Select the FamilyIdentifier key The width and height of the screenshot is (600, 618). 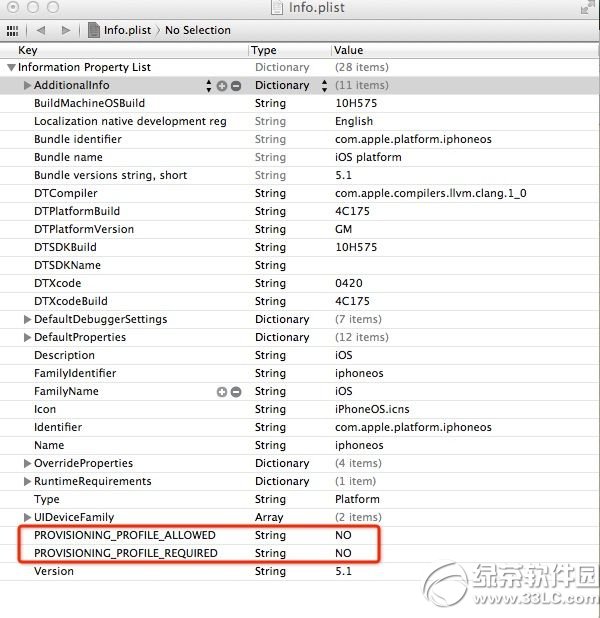[x=75, y=373]
